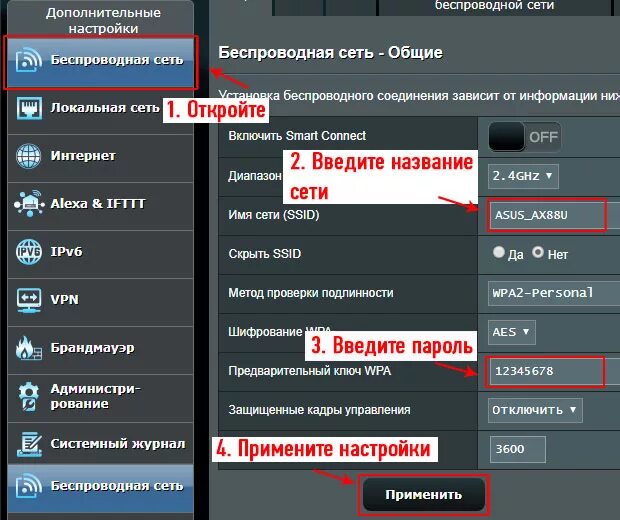This screenshot has height=520, width=620.
Task: Click the Локальная сеть LAN port icon
Action: [x=29, y=108]
